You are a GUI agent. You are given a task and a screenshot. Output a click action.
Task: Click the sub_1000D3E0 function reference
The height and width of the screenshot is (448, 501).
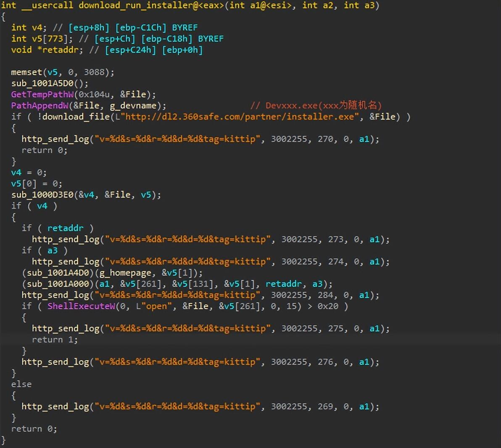(x=42, y=195)
